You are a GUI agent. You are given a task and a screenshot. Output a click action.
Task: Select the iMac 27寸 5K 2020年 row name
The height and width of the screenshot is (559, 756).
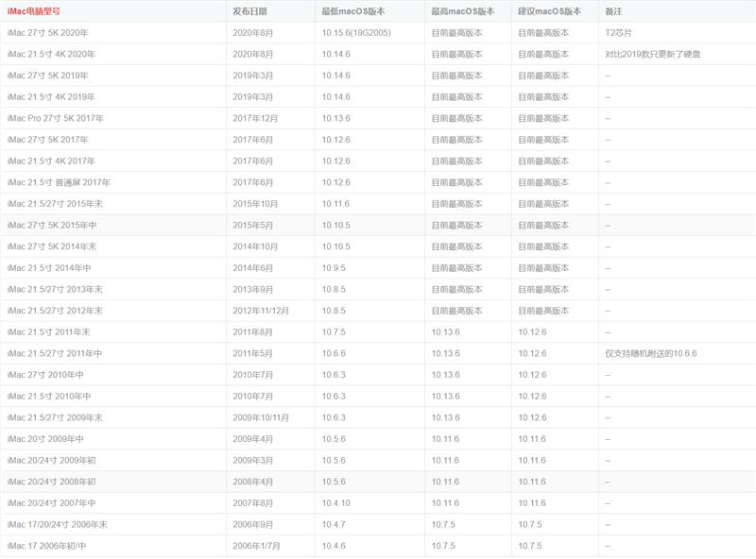coord(48,33)
